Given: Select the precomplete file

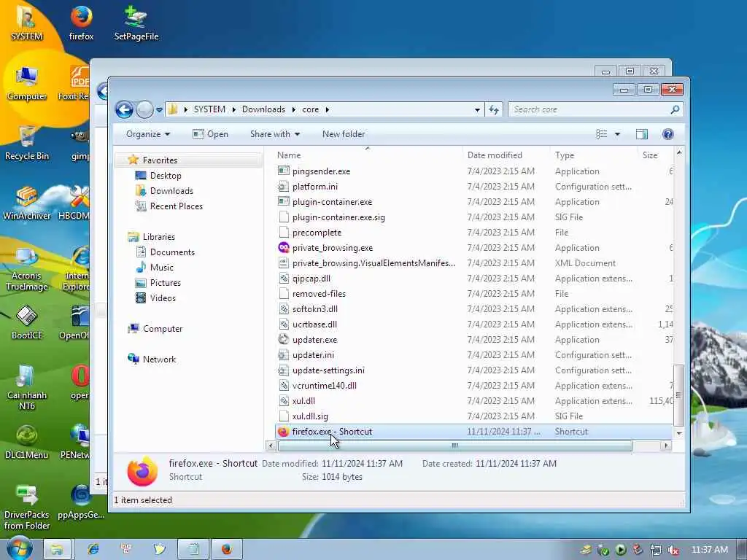Looking at the screenshot, I should click(x=317, y=233).
